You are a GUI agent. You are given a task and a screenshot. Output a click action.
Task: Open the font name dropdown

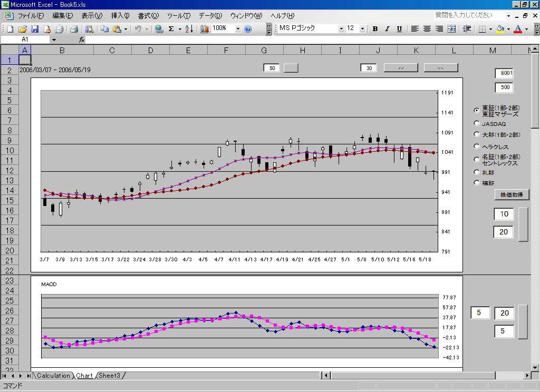(x=341, y=29)
